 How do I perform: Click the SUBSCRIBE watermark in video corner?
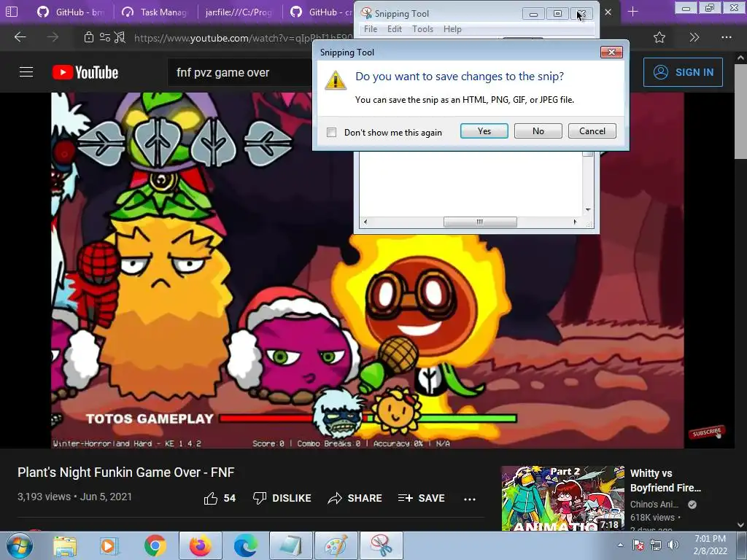coord(707,432)
